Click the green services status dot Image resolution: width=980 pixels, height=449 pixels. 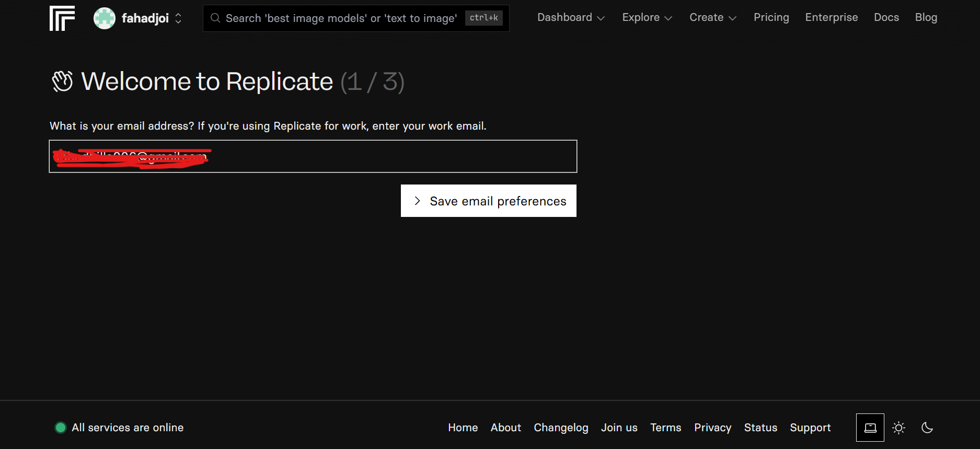[x=61, y=428]
